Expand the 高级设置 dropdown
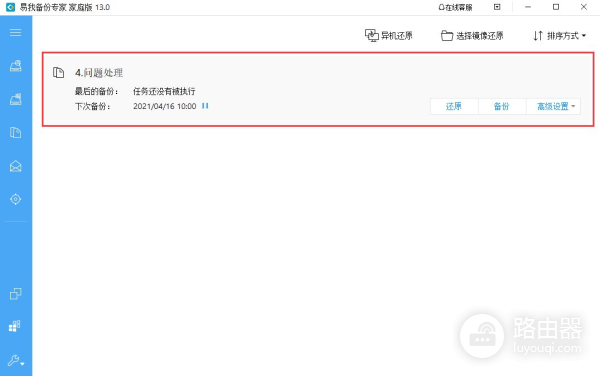Viewport: 600px width, 376px height. point(553,106)
